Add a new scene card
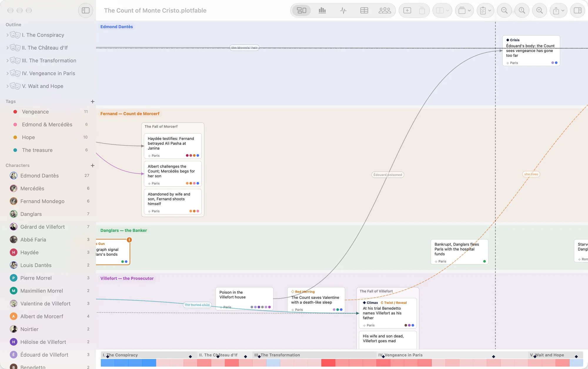The width and height of the screenshot is (588, 369). tap(407, 11)
